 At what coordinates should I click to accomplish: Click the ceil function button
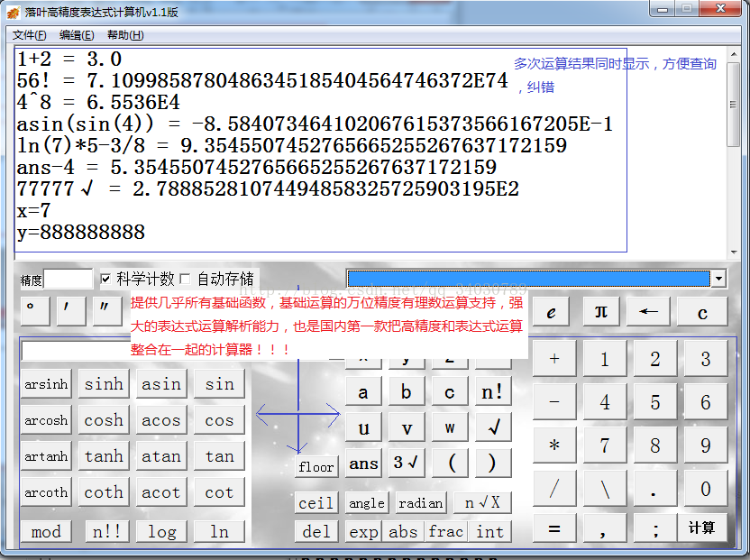click(x=316, y=502)
